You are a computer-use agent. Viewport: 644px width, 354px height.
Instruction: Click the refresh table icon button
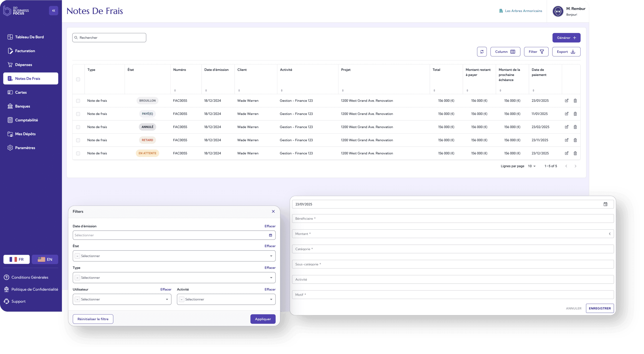coord(482,52)
